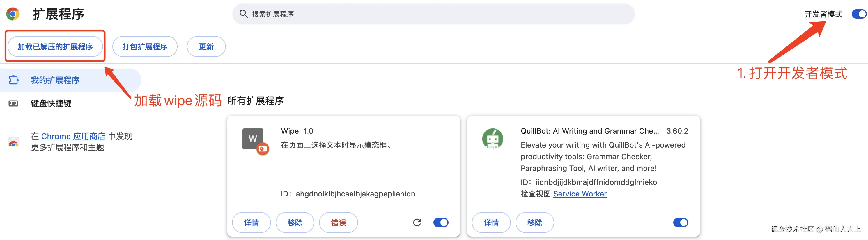Open 详情 for the Wipe extension
Screen dimensions: 868x240
(x=251, y=223)
